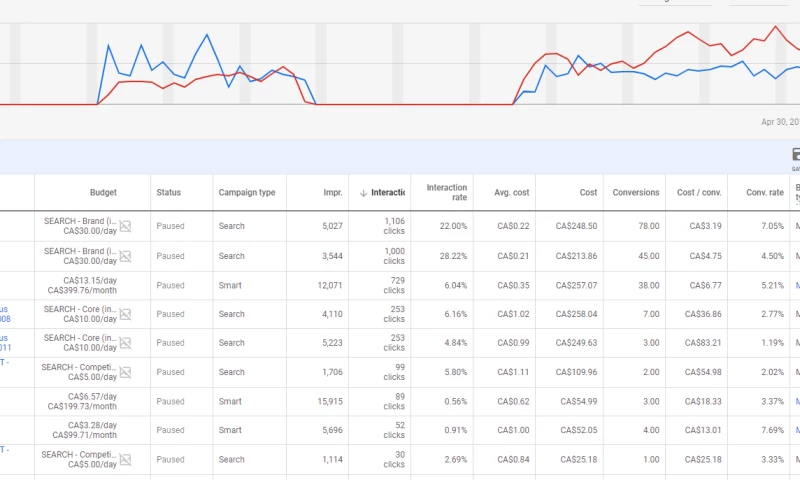
Task: Click shared budget icon in 1,114 impressions row
Action: coord(125,459)
